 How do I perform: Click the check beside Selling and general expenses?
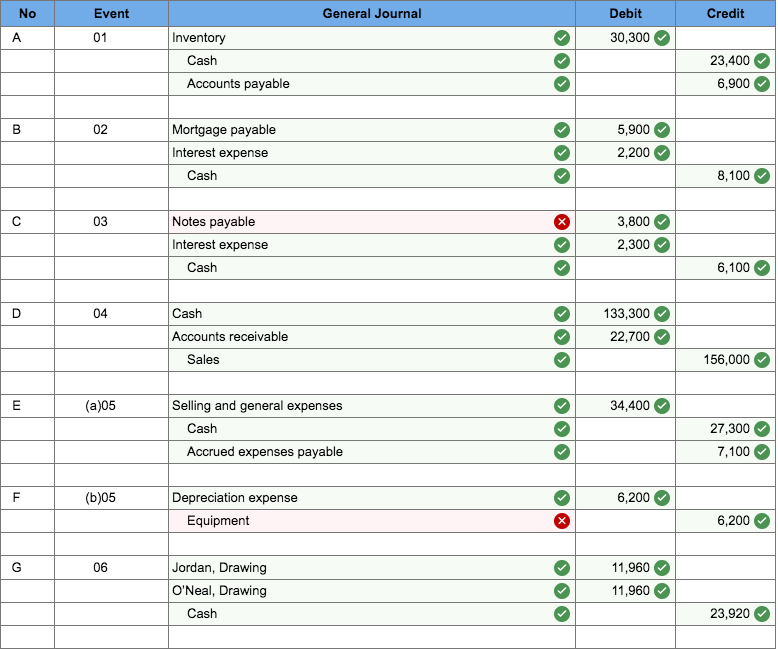[562, 406]
